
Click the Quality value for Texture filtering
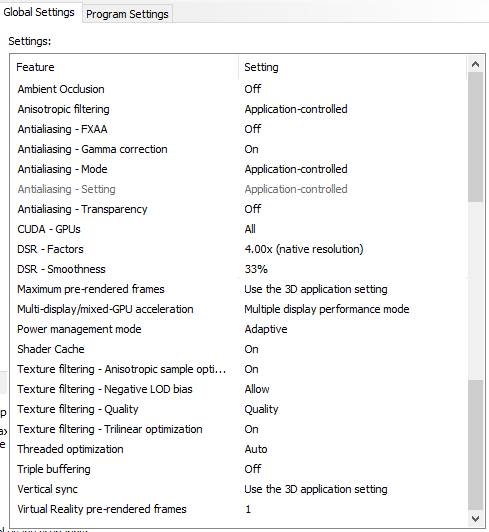coord(261,410)
